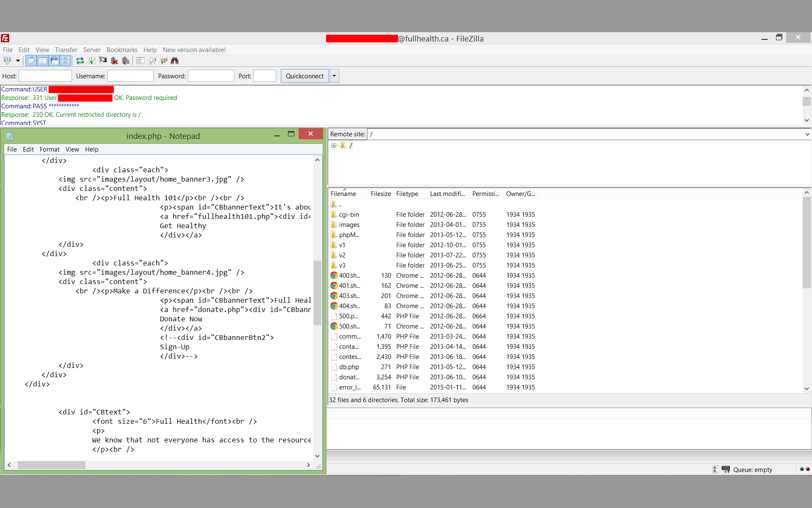812x508 pixels.
Task: Select the phpM... folder icon
Action: (334, 235)
